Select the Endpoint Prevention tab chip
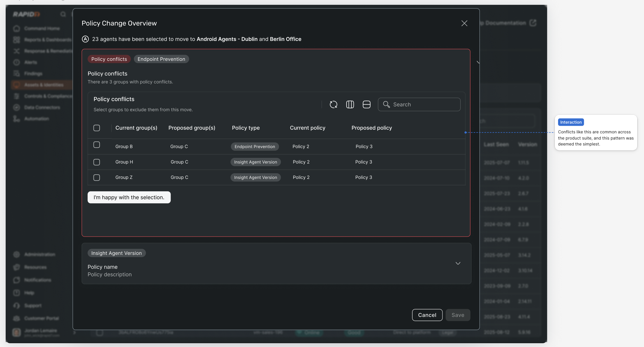The height and width of the screenshot is (347, 644). [161, 59]
